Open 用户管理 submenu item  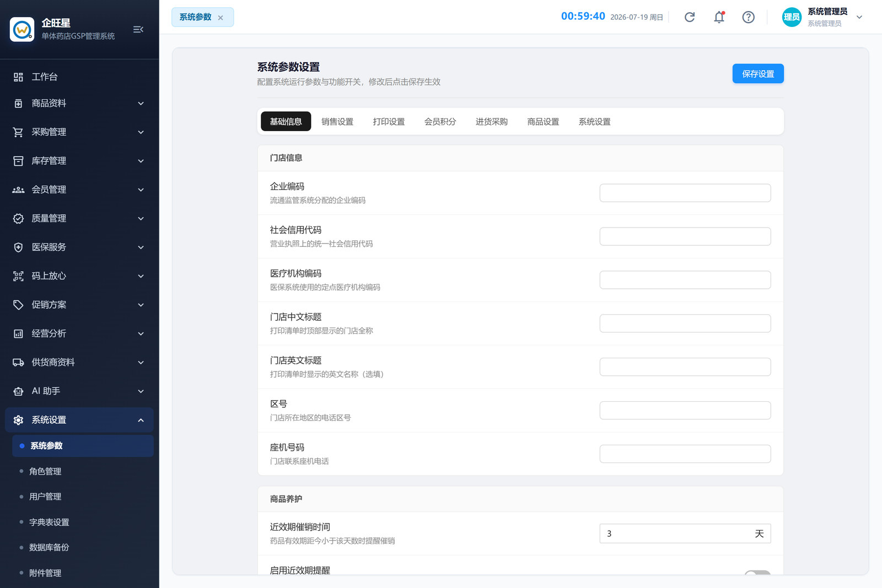83,497
